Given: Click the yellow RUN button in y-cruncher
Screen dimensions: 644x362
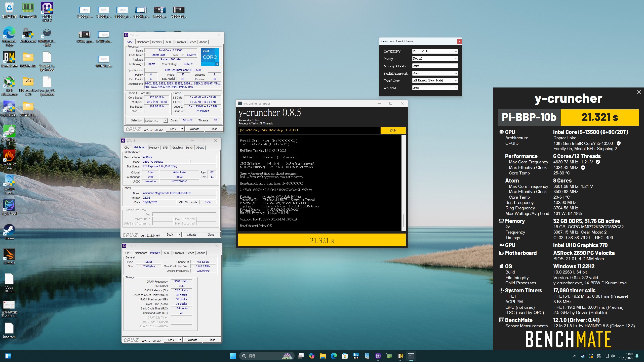Looking at the screenshot, I should coord(393,130).
